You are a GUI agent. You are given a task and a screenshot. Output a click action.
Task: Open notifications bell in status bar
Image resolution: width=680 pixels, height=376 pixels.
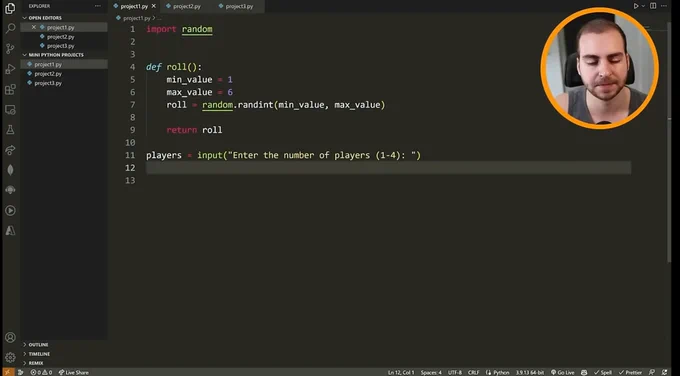pyautogui.click(x=665, y=372)
